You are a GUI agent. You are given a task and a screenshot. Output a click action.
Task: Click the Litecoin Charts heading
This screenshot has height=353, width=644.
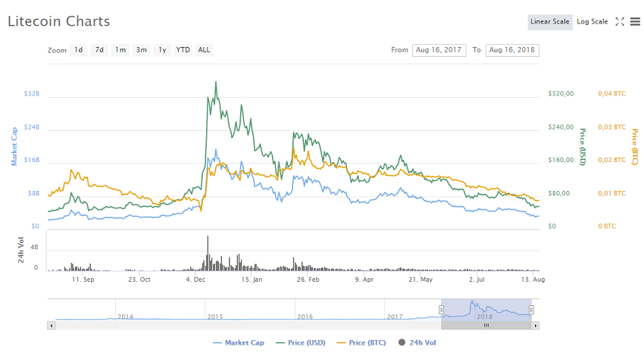(x=59, y=21)
